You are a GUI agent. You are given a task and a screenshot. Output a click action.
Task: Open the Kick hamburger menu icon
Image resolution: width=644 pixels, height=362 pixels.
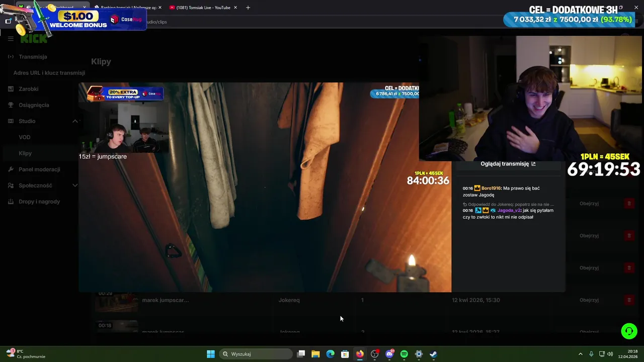pos(11,39)
